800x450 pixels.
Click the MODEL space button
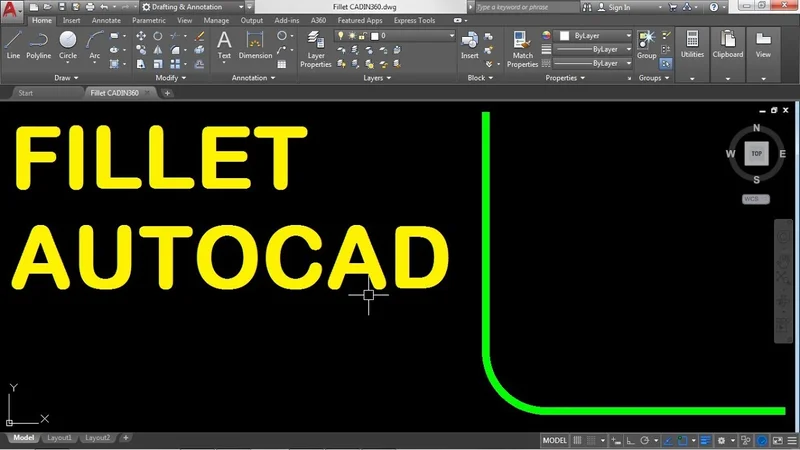click(x=553, y=440)
